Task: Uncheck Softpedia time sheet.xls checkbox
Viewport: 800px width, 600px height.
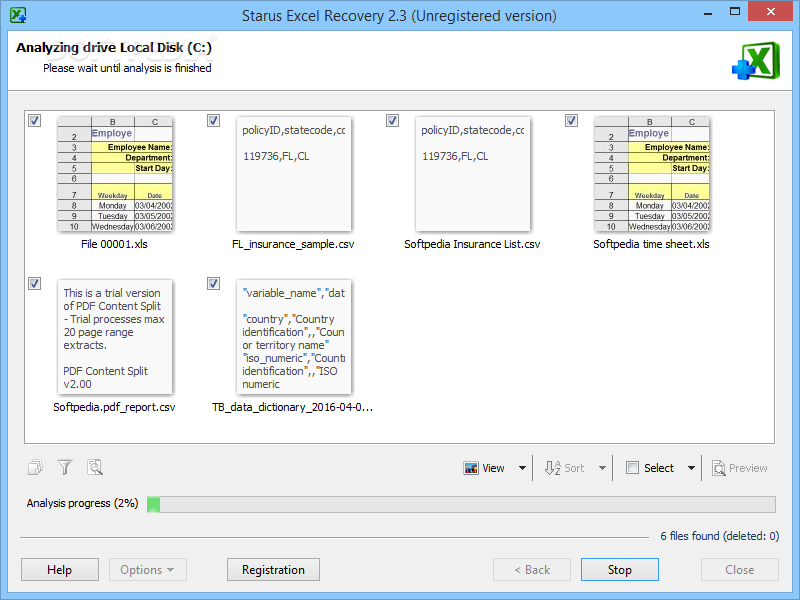Action: (571, 120)
